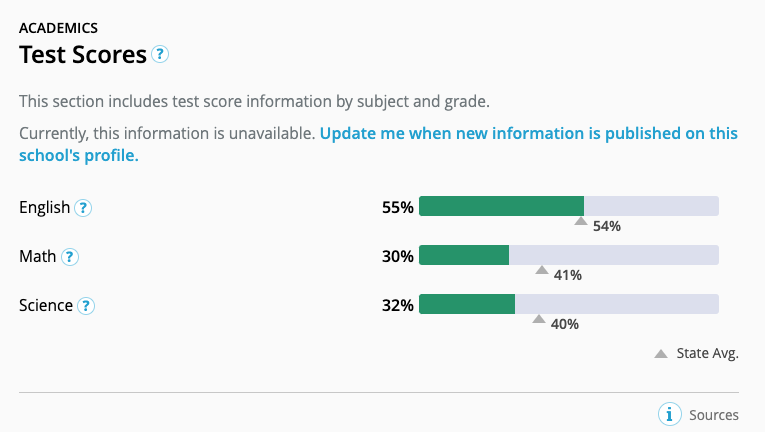This screenshot has height=432, width=765.
Task: Click the English green score bar
Action: (502, 206)
